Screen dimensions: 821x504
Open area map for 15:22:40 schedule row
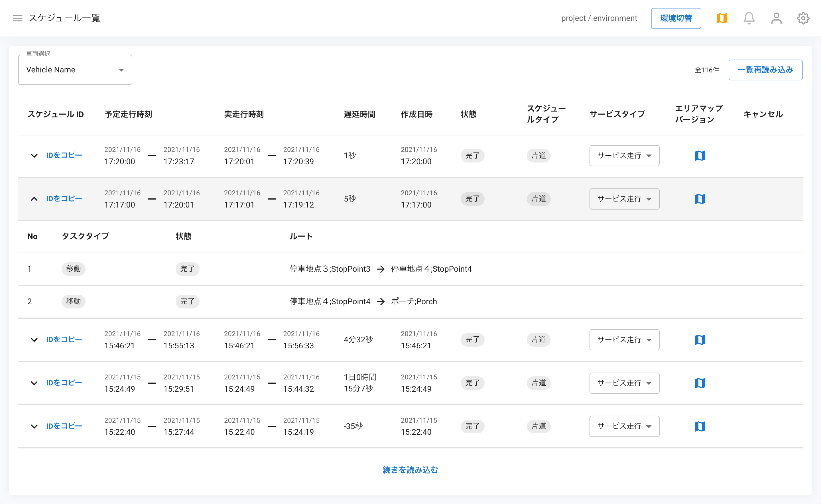tap(700, 426)
